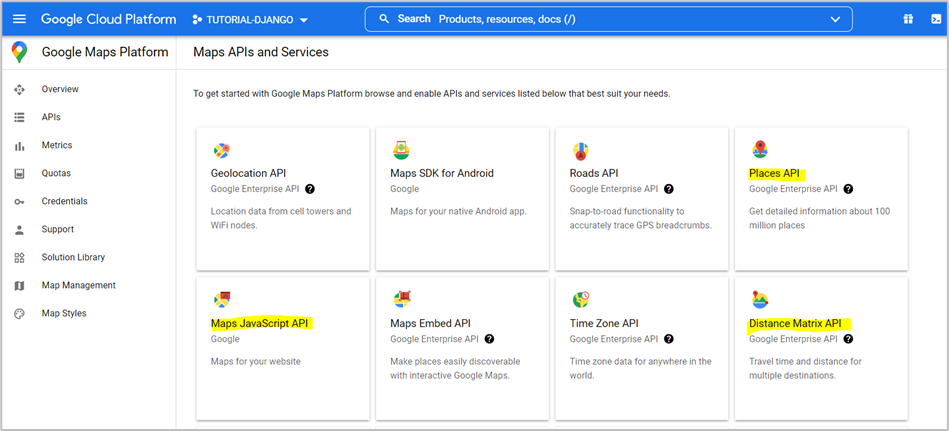The height and width of the screenshot is (431, 949).
Task: Click the APIs list icon
Action: click(19, 117)
